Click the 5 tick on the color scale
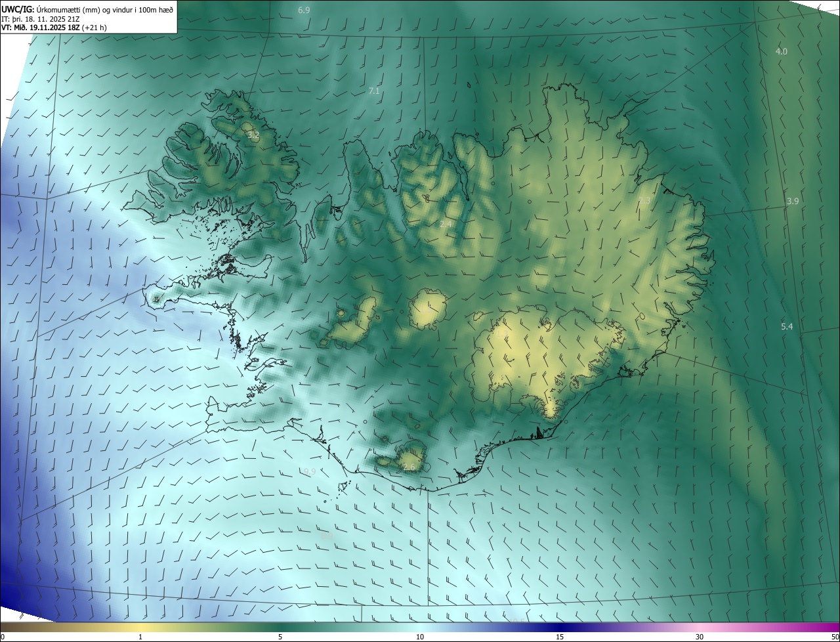Screen dimensions: 840x642 tap(280, 637)
